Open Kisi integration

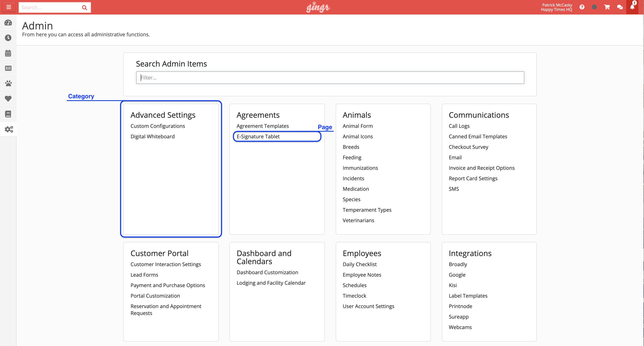[453, 286]
